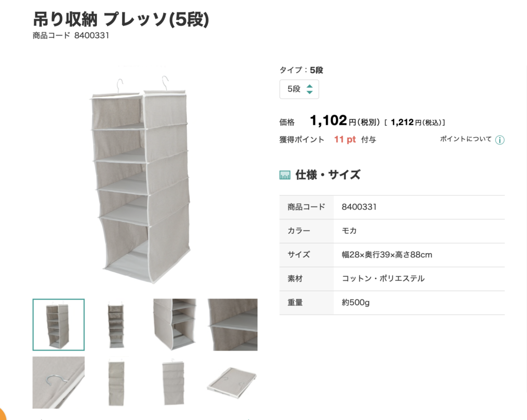The width and height of the screenshot is (527, 420).
Task: Select the shelf detail close-up thumbnail
Action: (x=233, y=325)
